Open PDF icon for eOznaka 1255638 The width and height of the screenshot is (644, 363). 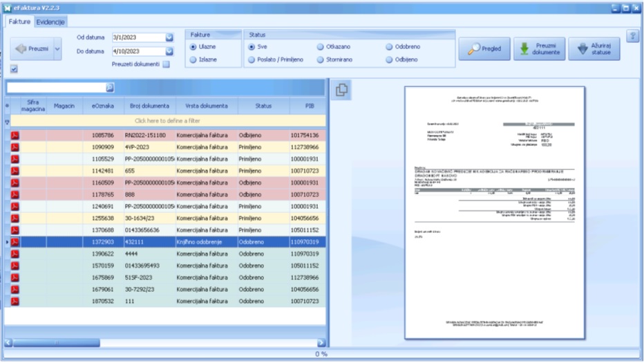[x=15, y=218]
